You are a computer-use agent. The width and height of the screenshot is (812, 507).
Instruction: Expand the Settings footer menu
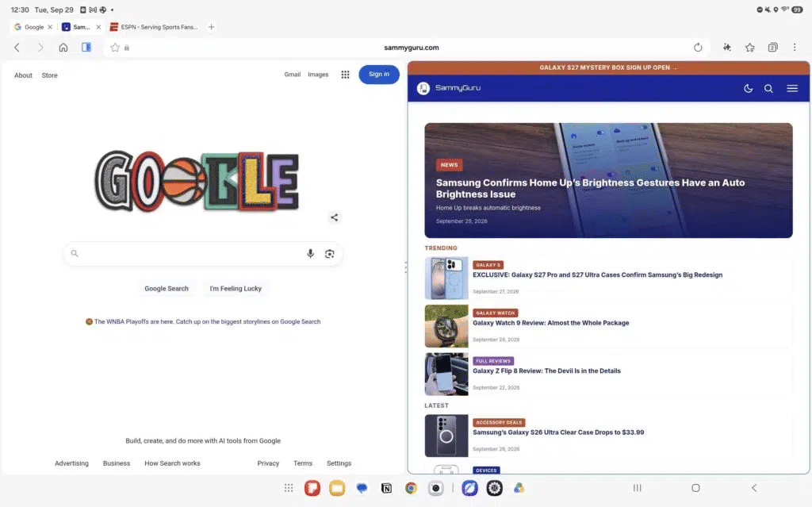click(x=339, y=463)
